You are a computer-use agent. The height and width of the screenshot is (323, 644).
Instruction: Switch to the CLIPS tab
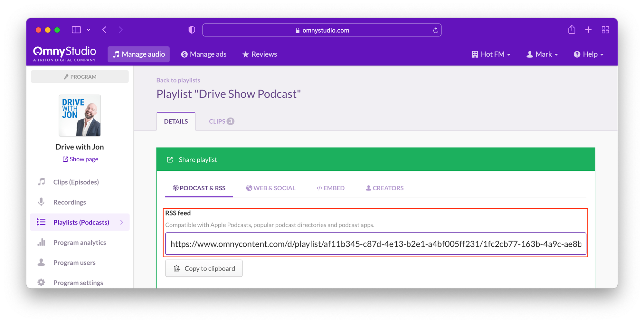pyautogui.click(x=222, y=121)
